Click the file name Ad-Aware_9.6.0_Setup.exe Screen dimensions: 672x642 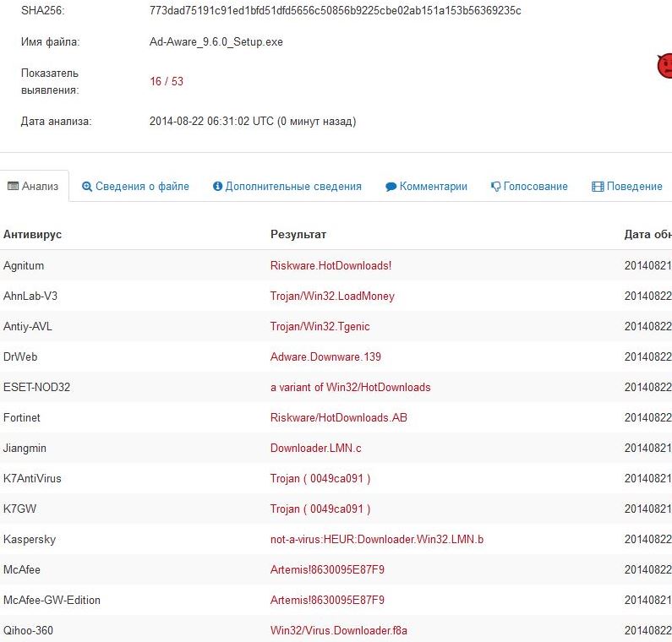point(216,41)
